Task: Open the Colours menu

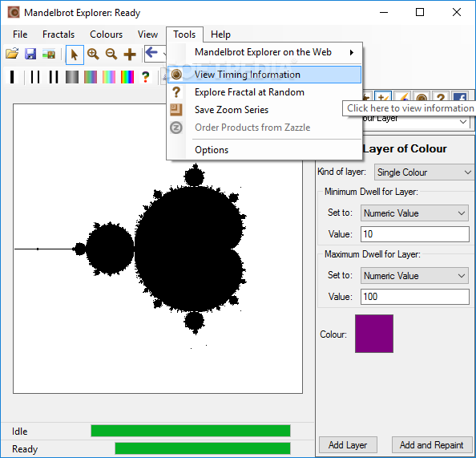Action: click(x=106, y=34)
